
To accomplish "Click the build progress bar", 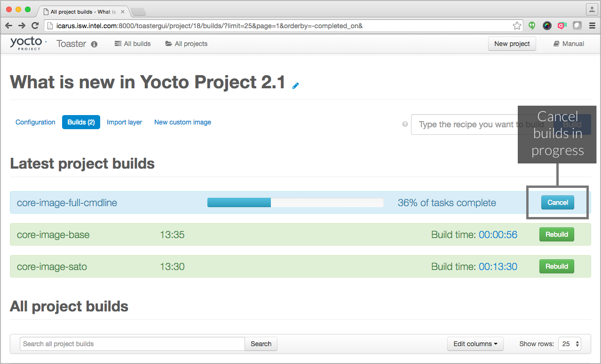I will 295,202.
